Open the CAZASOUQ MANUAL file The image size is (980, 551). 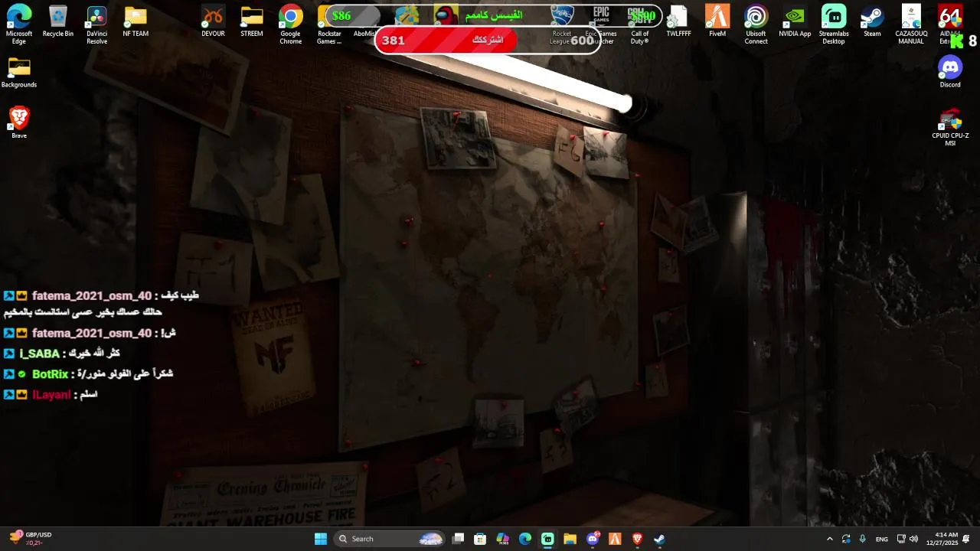coord(911,24)
